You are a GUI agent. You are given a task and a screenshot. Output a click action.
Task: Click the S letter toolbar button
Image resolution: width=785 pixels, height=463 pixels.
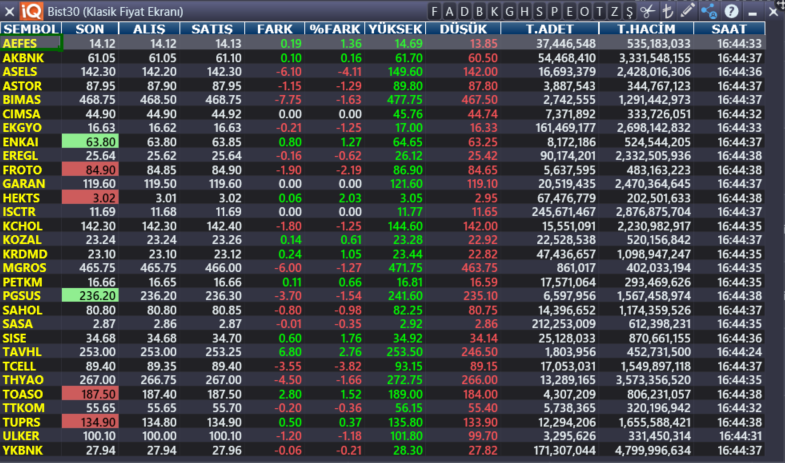coord(539,11)
